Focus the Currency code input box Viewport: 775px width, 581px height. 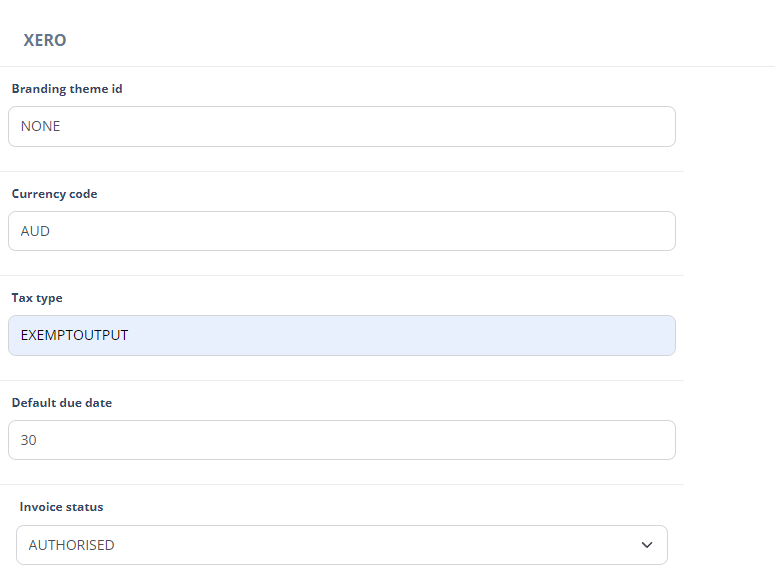point(341,231)
